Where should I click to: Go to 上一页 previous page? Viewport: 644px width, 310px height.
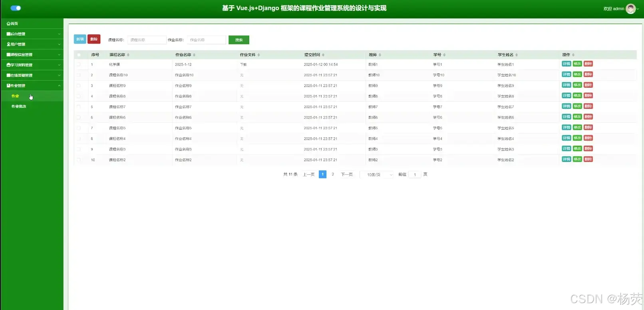tap(309, 175)
